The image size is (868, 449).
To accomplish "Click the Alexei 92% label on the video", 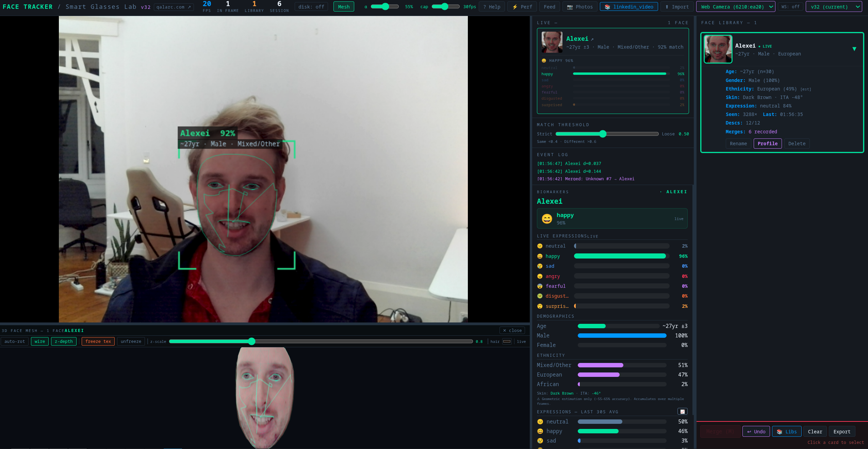I will (208, 133).
